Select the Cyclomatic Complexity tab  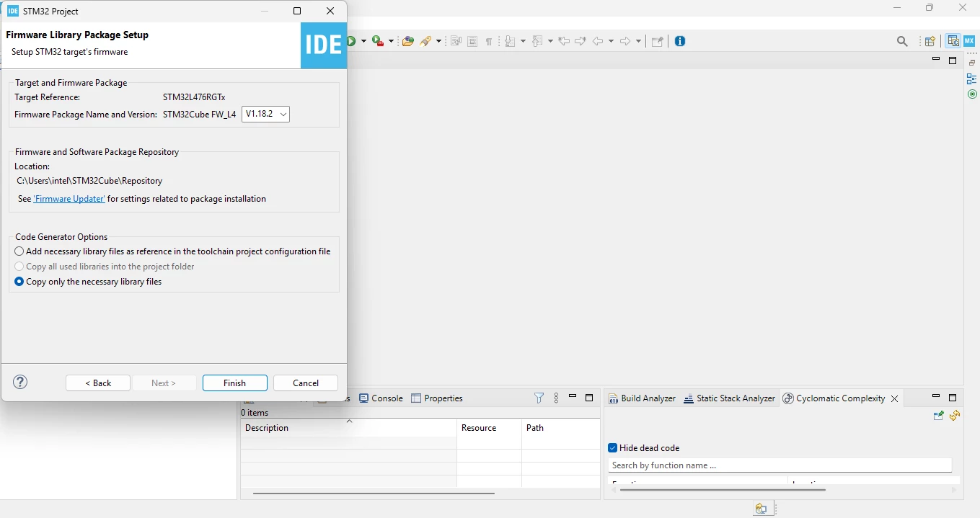point(834,398)
